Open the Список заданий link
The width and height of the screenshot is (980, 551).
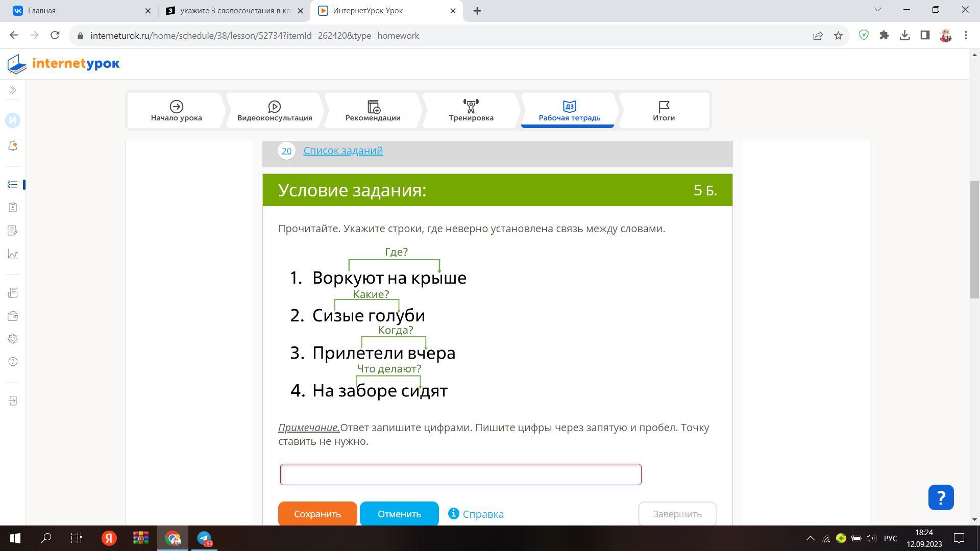tap(342, 151)
